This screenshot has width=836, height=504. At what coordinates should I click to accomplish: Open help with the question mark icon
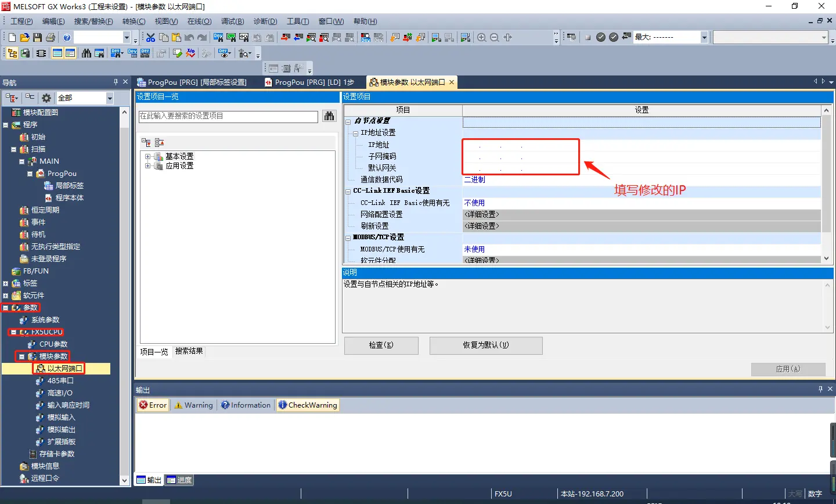point(67,37)
